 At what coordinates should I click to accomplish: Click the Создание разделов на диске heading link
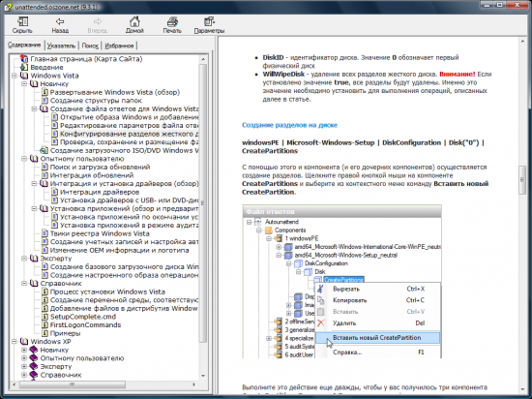[290, 125]
